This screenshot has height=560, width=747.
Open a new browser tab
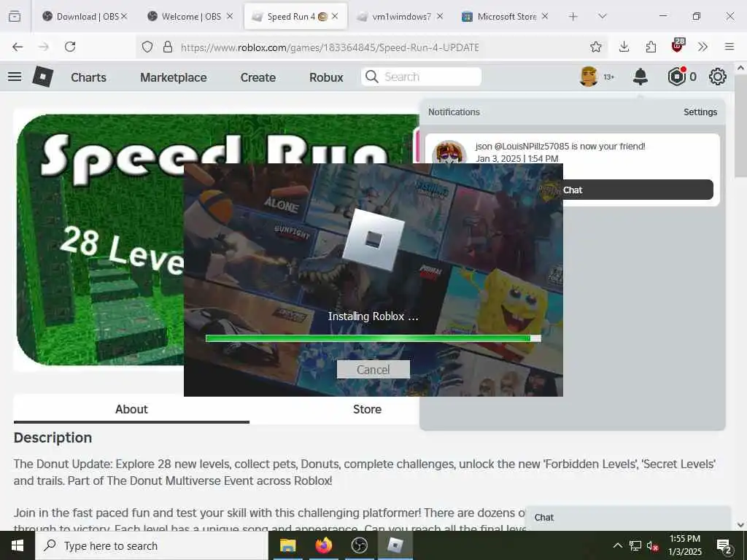tap(573, 16)
